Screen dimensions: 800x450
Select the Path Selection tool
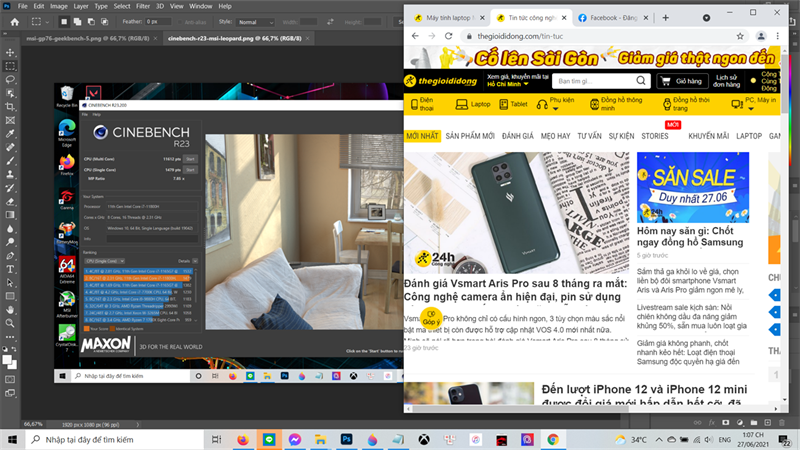[x=10, y=283]
